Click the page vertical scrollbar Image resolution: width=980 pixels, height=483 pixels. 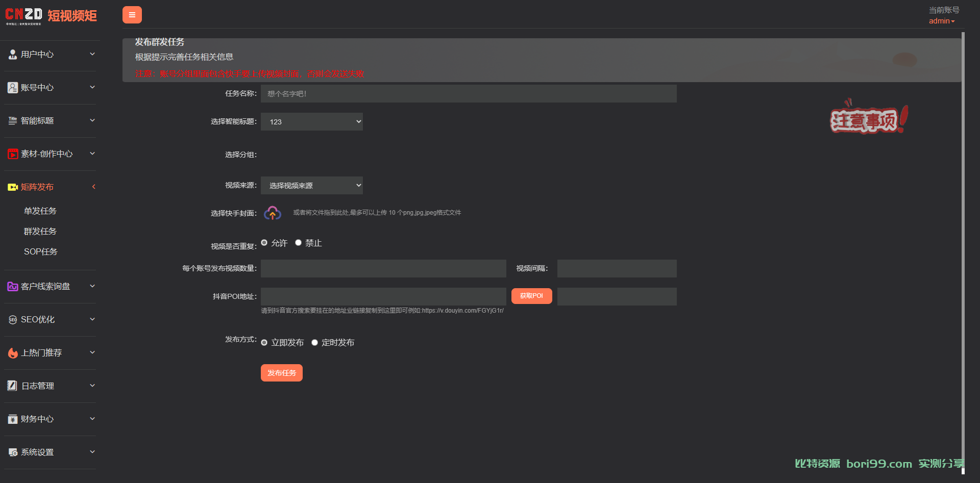pyautogui.click(x=963, y=253)
